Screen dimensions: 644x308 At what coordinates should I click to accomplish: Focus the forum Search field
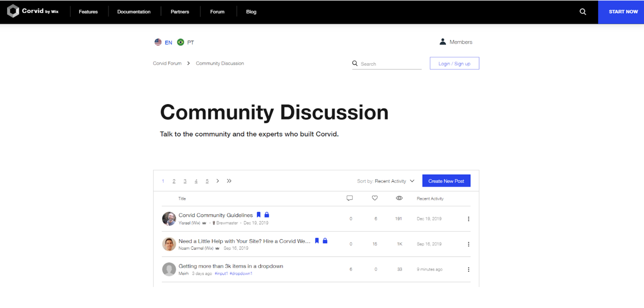[387, 63]
